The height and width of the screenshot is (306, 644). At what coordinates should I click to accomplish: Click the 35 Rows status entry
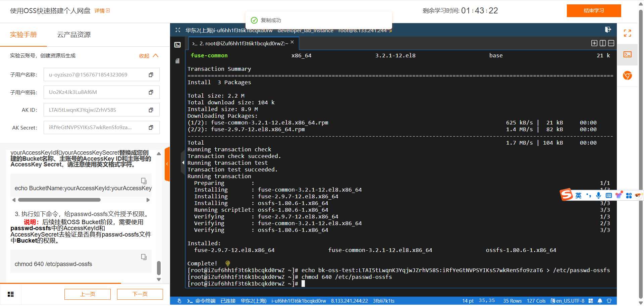[x=513, y=301]
